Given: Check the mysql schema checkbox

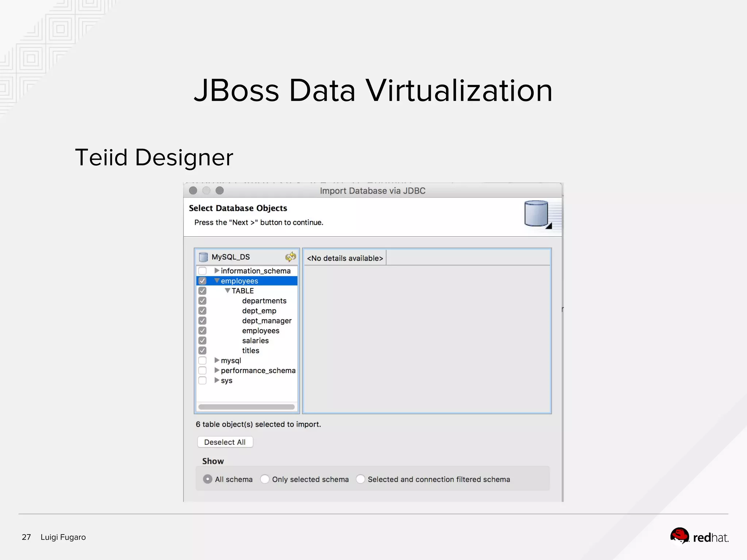Looking at the screenshot, I should point(202,361).
